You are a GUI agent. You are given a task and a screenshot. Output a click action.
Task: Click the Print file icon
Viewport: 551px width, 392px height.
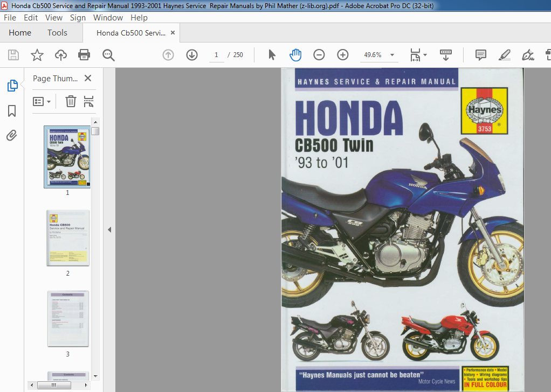pyautogui.click(x=84, y=55)
